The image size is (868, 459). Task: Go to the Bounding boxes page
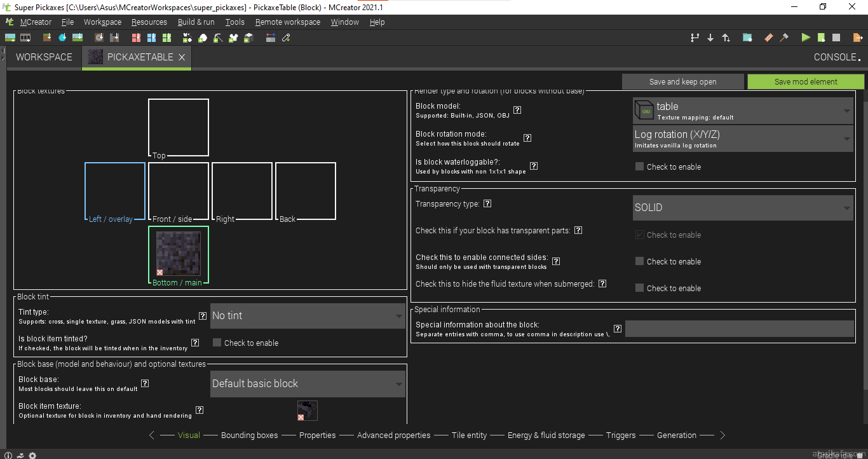(249, 435)
